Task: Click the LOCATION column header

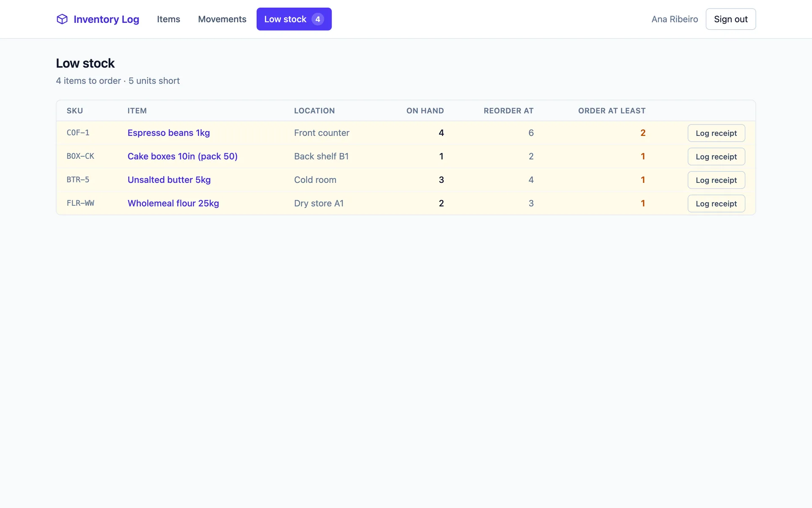Action: coord(314,111)
